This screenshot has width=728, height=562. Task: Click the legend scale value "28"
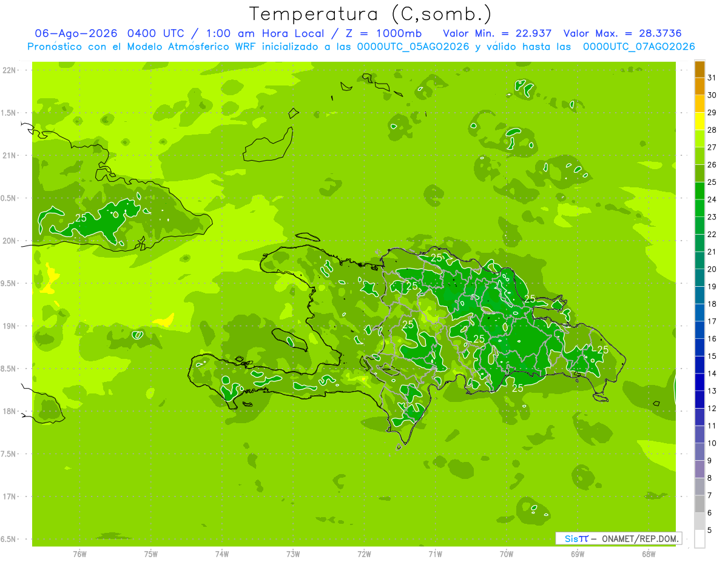click(712, 130)
